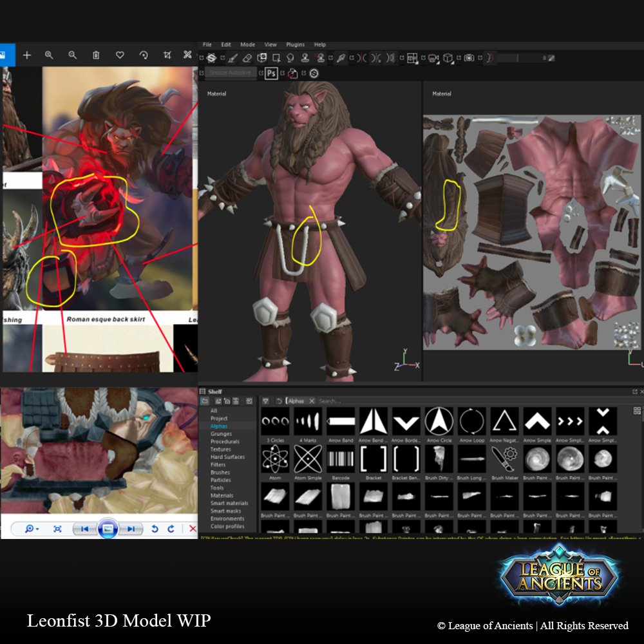
Task: Click the crop icon in the photo viewer
Action: click(167, 55)
